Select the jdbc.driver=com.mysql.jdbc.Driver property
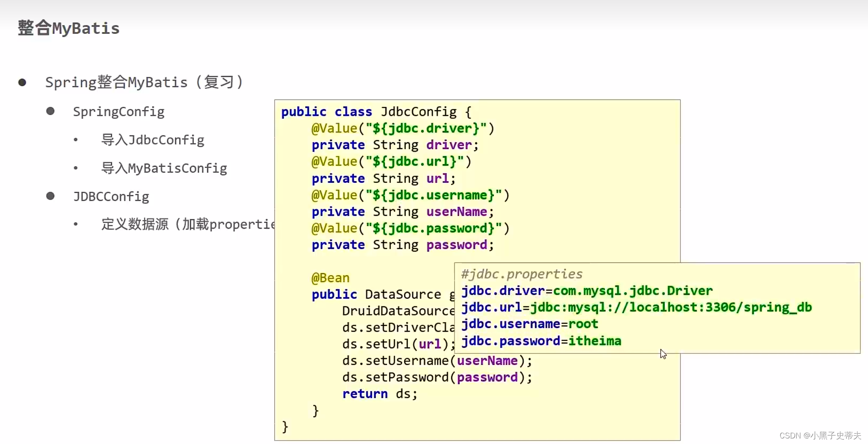Viewport: 868px width, 444px height. coord(587,291)
